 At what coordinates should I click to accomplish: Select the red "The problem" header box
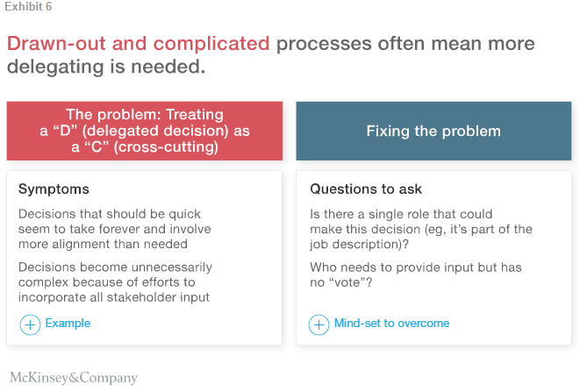(x=145, y=131)
